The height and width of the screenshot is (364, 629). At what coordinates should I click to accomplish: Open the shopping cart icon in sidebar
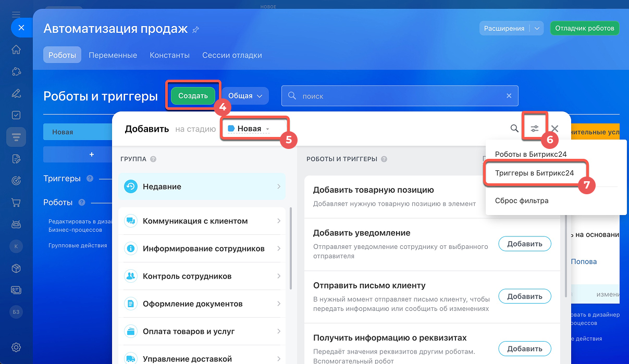pyautogui.click(x=16, y=203)
